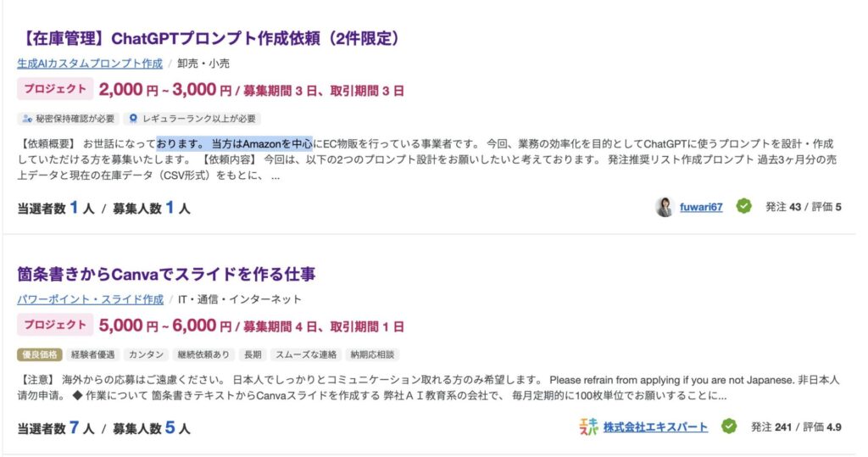868x457 pixels.
Task: Click fuwari67's profile avatar photo
Action: (x=665, y=207)
